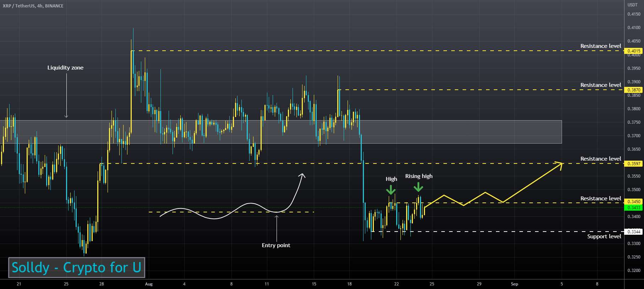Click the 18 date label on time axis
Viewport: 644px width, 289px height.
tap(349, 284)
